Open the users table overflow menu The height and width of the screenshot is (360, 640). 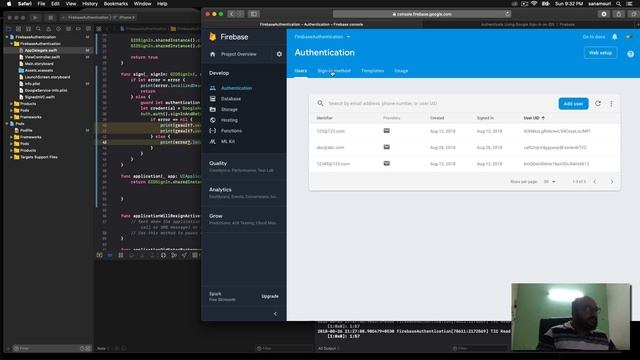point(611,104)
